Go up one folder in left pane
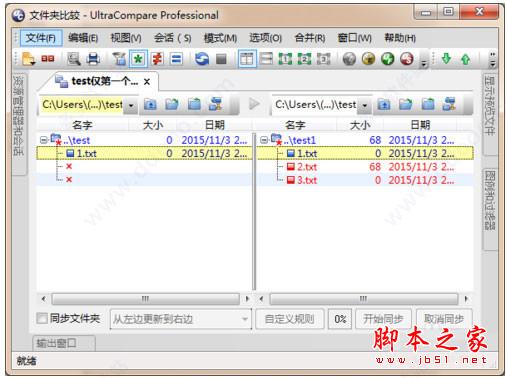The image size is (506, 378). pos(150,105)
